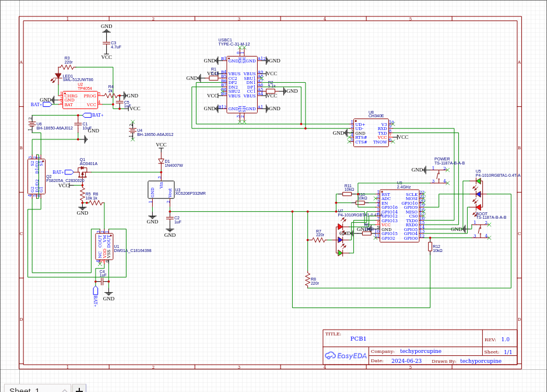
Task: Click the LED1 red LED symbol
Action: pos(58,76)
